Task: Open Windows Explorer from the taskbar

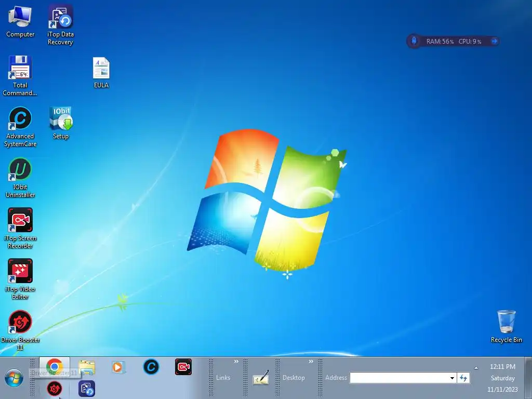Action: point(87,367)
